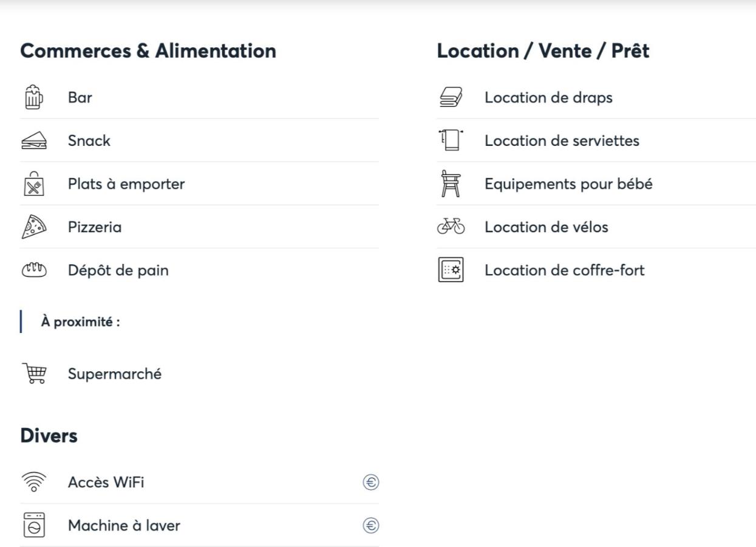This screenshot has height=547, width=756.
Task: Click the safe box icon
Action: 450,270
